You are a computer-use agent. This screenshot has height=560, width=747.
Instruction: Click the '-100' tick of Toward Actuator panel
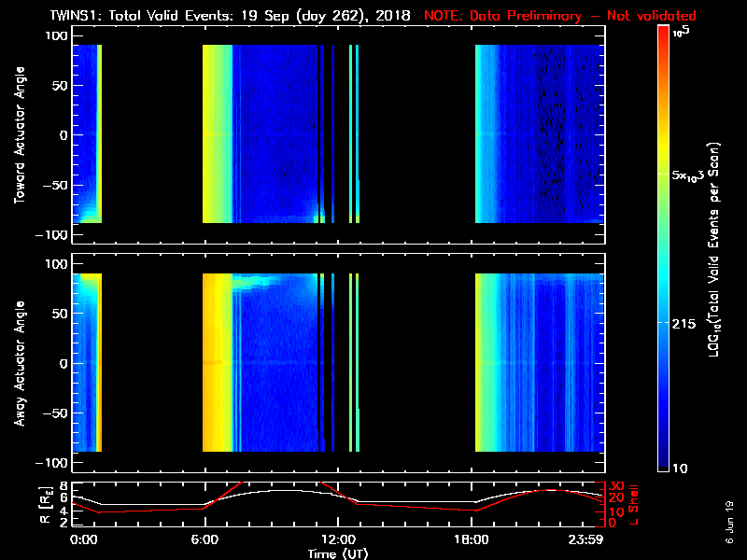52,235
